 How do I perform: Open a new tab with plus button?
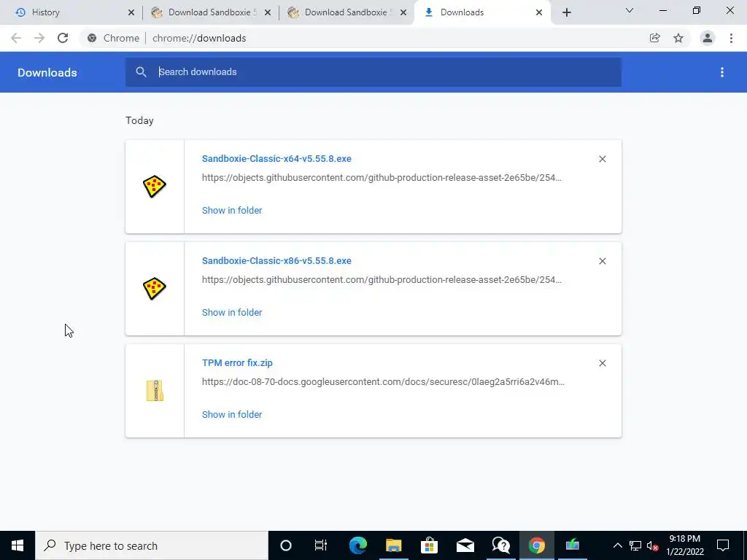pos(566,13)
